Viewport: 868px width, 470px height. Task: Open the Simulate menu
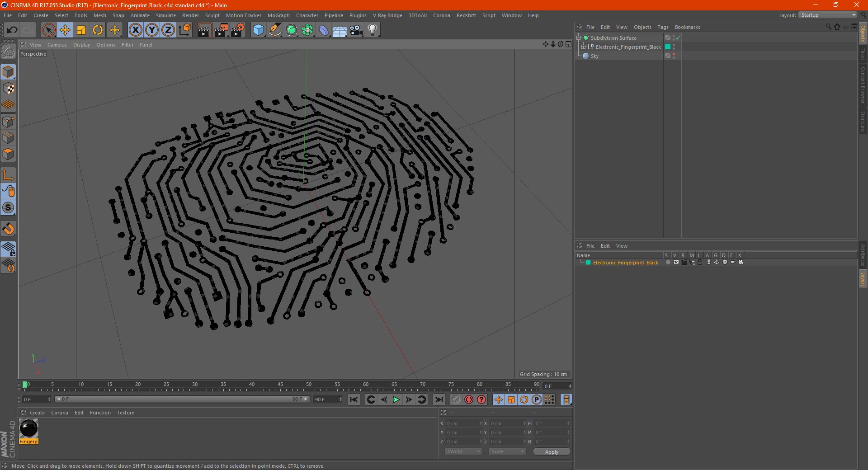(x=166, y=15)
